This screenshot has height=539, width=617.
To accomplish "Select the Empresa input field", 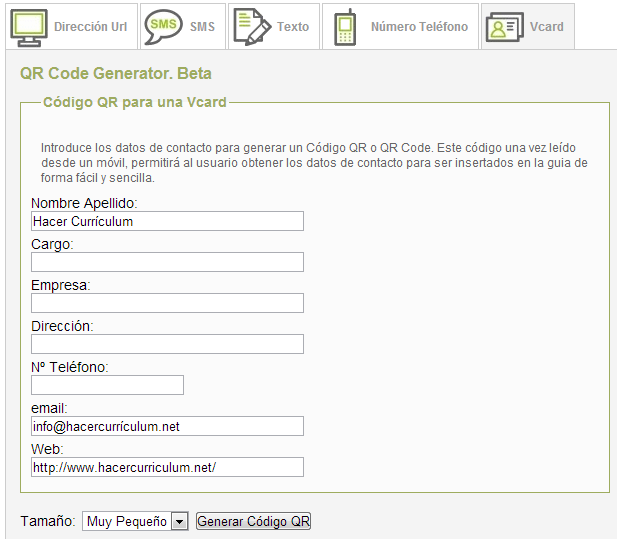I will tap(167, 303).
